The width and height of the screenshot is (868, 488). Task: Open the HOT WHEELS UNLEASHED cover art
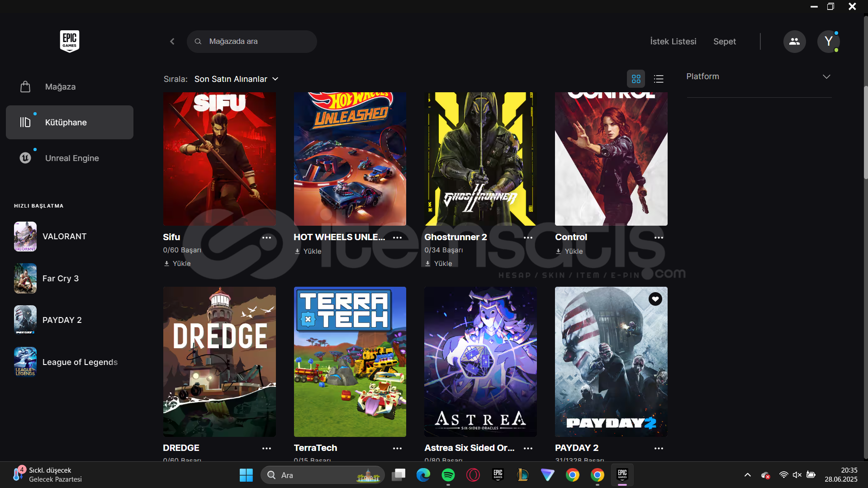pyautogui.click(x=350, y=159)
